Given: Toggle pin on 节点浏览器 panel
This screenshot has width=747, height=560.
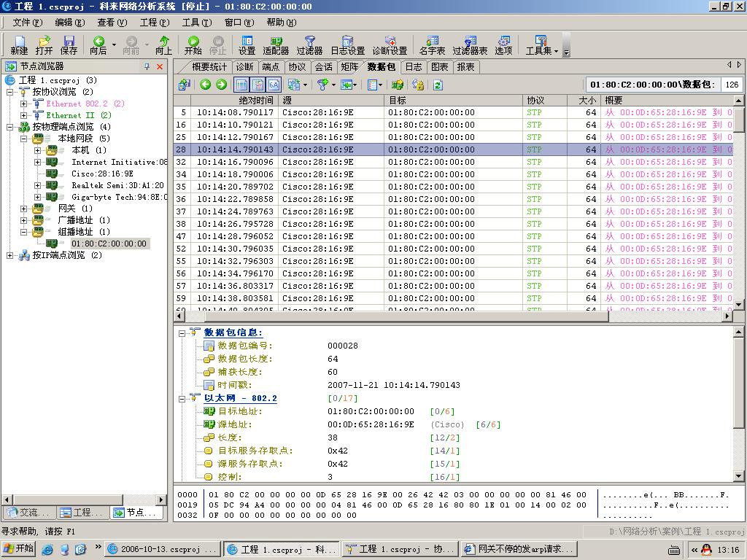Looking at the screenshot, I should [147, 66].
